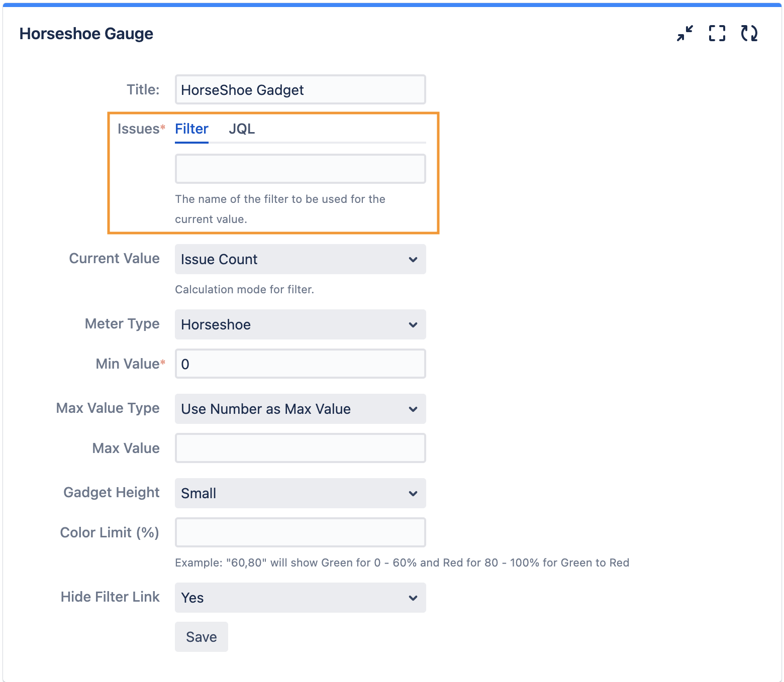Click the minimize gadget arrows icon
Viewport: 784px width, 682px height.
[684, 34]
